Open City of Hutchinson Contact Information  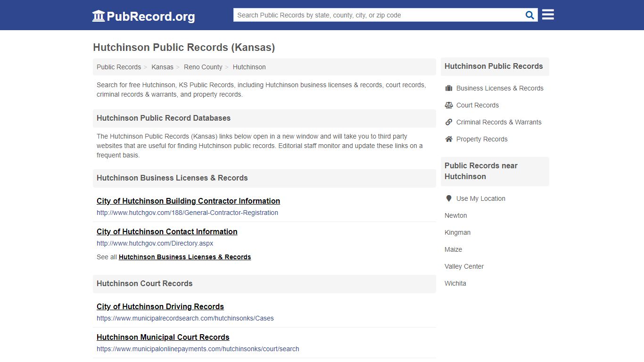pyautogui.click(x=167, y=231)
